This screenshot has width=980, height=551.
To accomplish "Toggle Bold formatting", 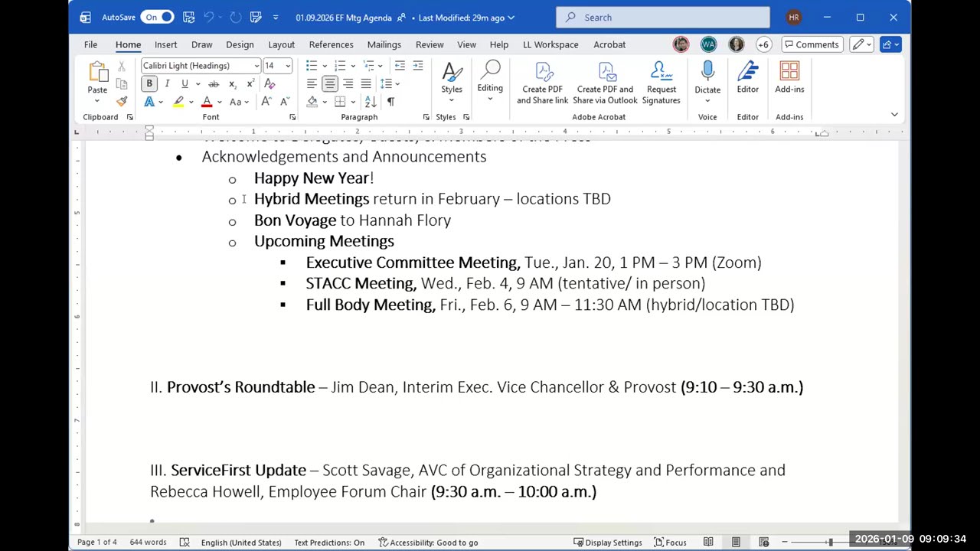I will tap(149, 83).
